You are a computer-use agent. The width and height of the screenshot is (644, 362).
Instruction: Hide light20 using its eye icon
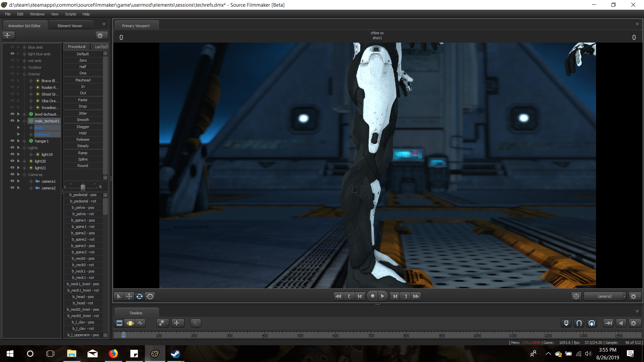12,161
